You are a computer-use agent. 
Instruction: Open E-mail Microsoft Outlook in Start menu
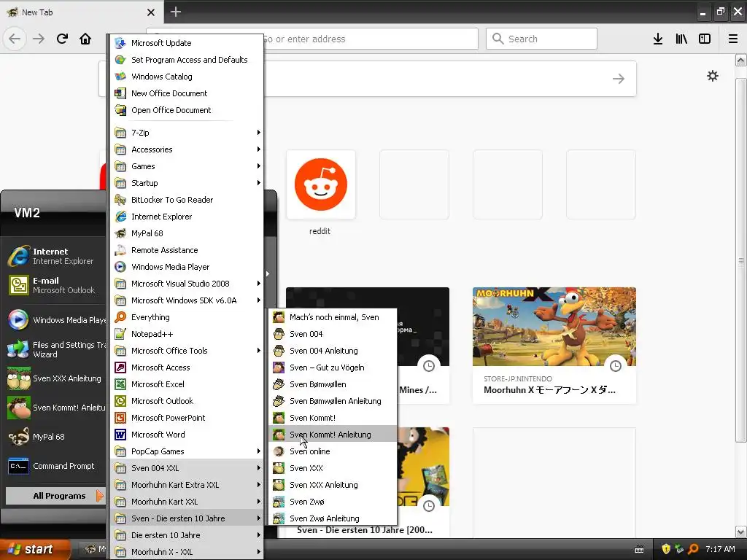click(x=55, y=285)
